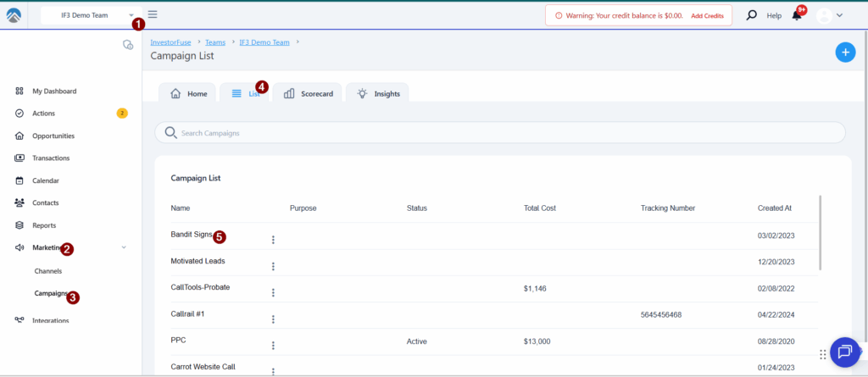This screenshot has height=377, width=868.
Task: Click the sidebar collapse icon
Action: pyautogui.click(x=128, y=45)
